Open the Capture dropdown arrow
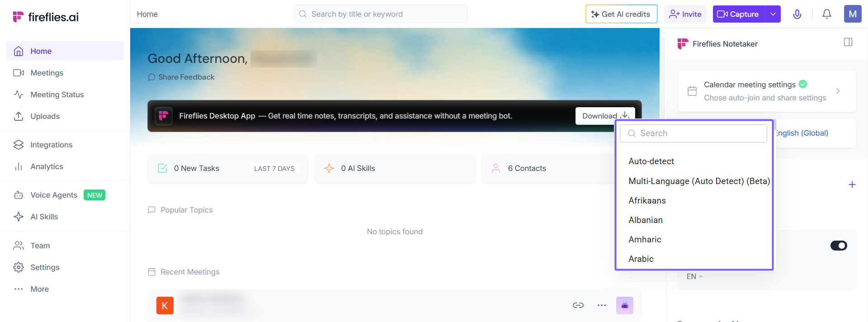 point(773,14)
